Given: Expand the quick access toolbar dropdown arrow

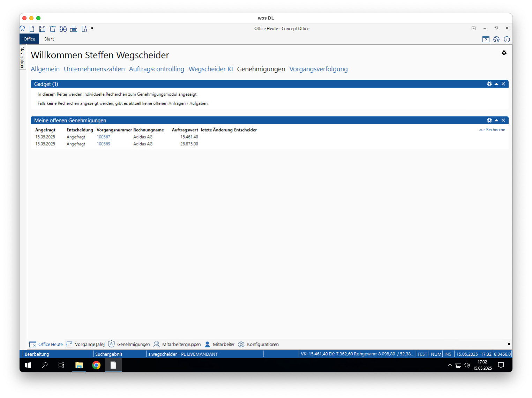Looking at the screenshot, I should pyautogui.click(x=92, y=28).
